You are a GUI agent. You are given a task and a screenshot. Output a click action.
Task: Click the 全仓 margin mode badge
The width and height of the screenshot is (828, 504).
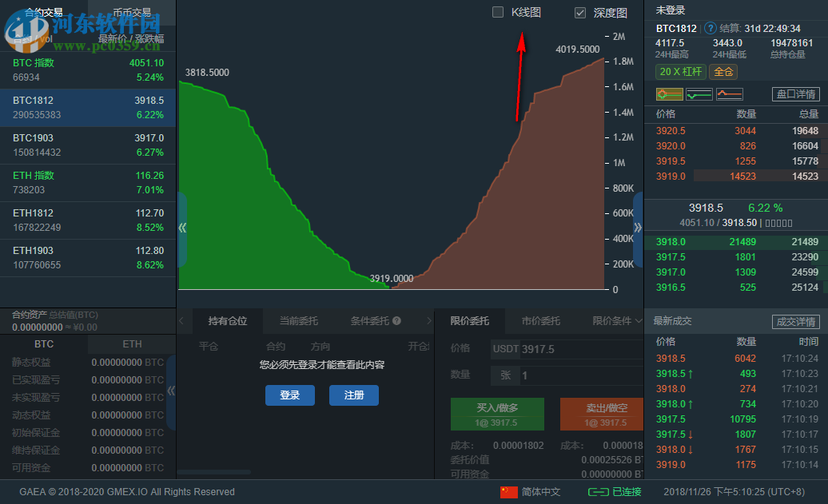[x=723, y=71]
